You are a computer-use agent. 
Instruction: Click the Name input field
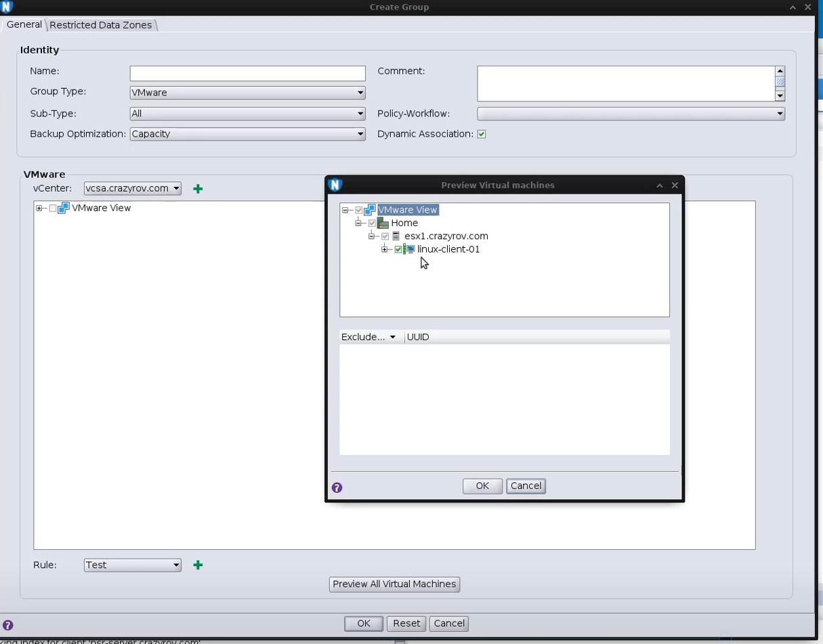pyautogui.click(x=247, y=73)
